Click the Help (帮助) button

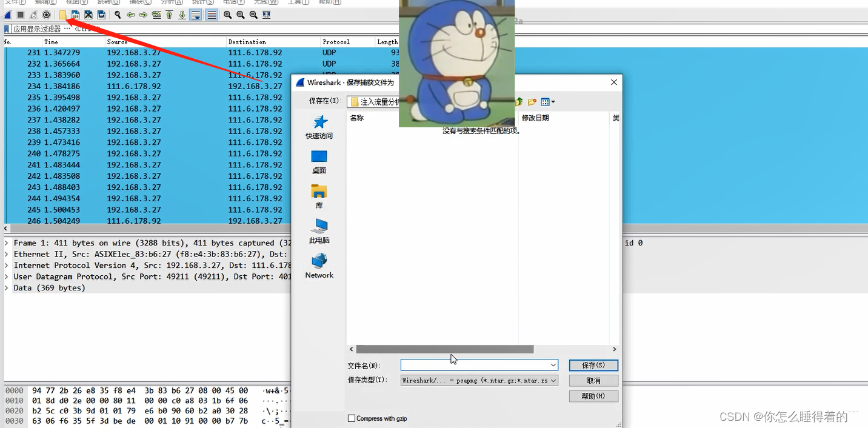(x=593, y=396)
